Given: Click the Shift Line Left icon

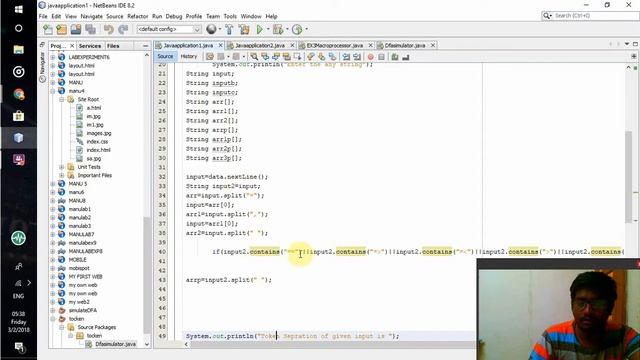Looking at the screenshot, I should pyautogui.click(x=346, y=57).
